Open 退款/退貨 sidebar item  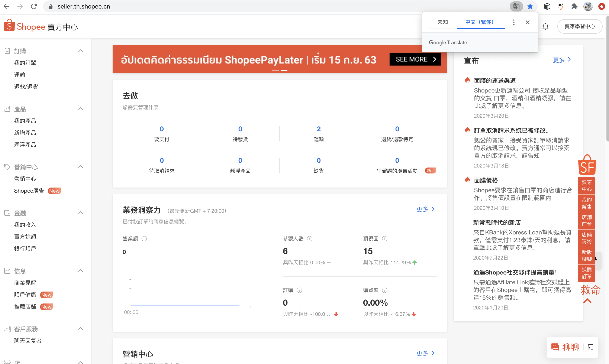click(26, 87)
